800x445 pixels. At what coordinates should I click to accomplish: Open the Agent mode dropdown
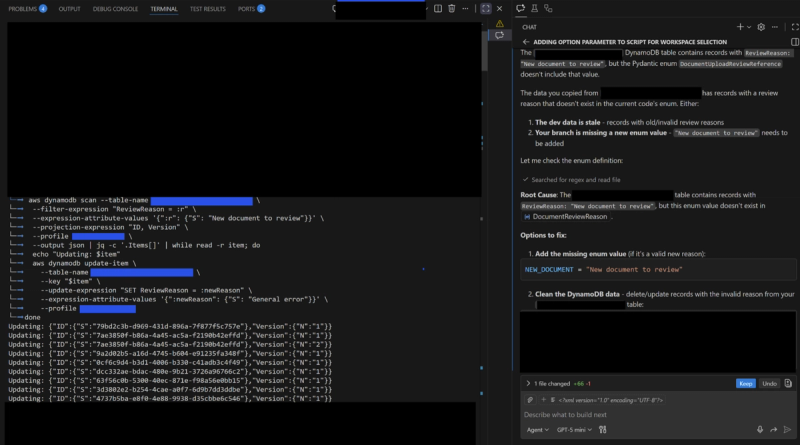pyautogui.click(x=537, y=430)
